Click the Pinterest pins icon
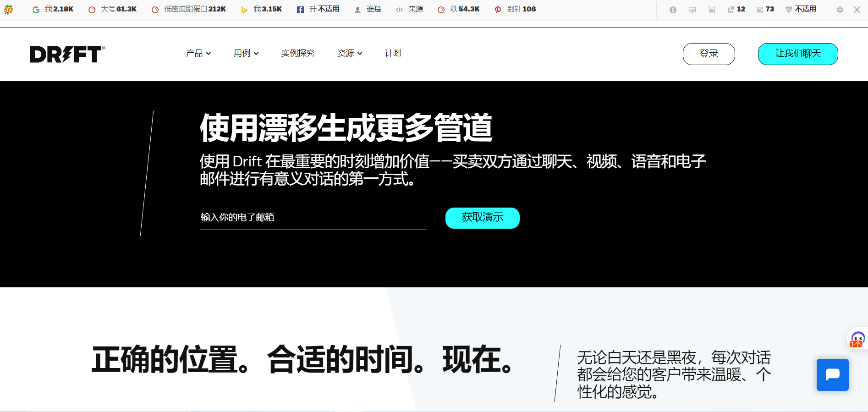Image resolution: width=868 pixels, height=412 pixels. [x=498, y=10]
